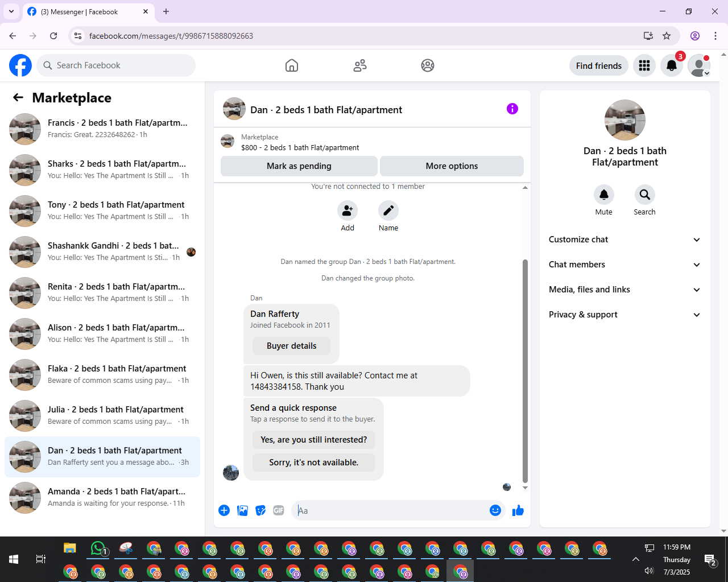This screenshot has width=728, height=582.
Task: Open Windows notification center
Action: coord(710,560)
